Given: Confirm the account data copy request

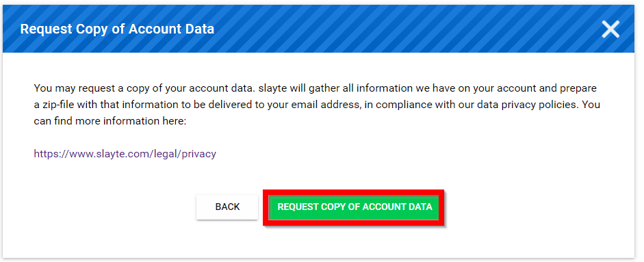Looking at the screenshot, I should pos(355,207).
